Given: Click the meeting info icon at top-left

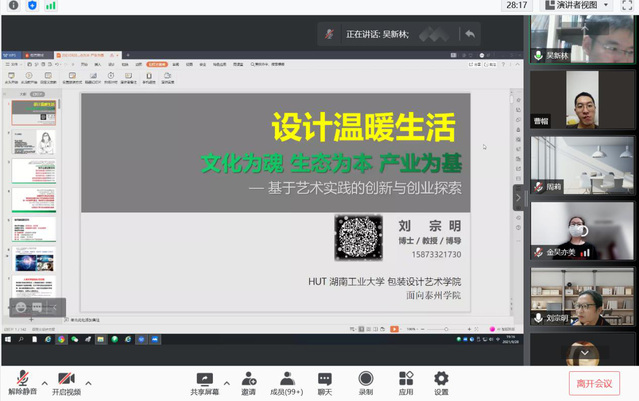Looking at the screenshot, I should (x=13, y=6).
